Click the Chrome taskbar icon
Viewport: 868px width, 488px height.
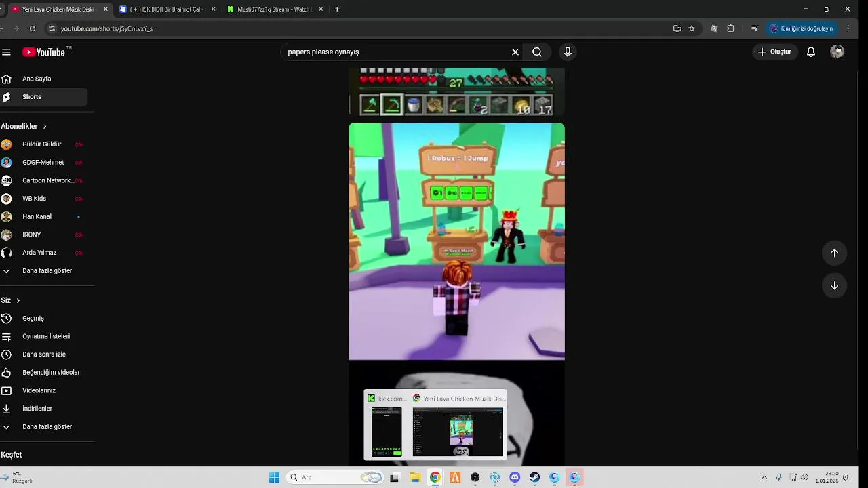pos(435,477)
